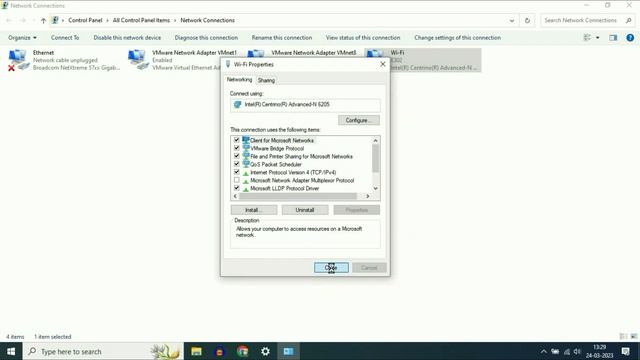Click Rename this connection
This screenshot has width=640, height=360.
[282, 38]
